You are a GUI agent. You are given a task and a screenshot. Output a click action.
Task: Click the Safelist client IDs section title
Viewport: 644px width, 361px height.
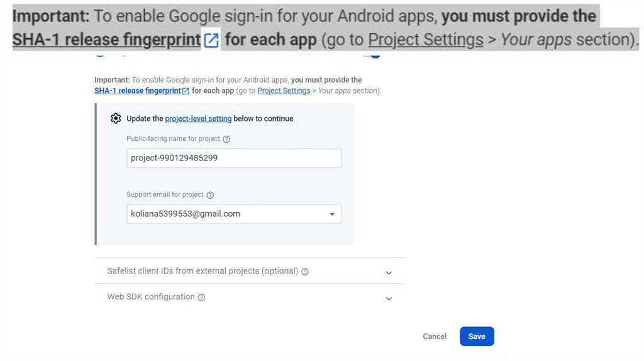pyautogui.click(x=203, y=271)
